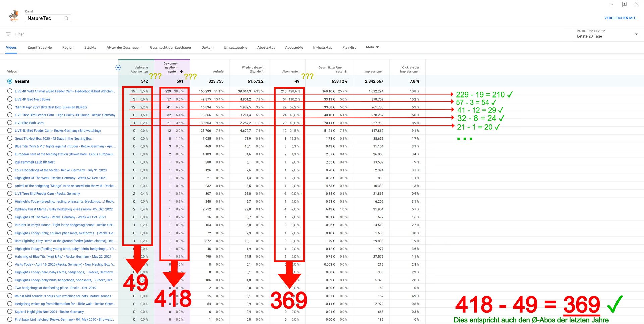Click the search icon in channel field

66,18
